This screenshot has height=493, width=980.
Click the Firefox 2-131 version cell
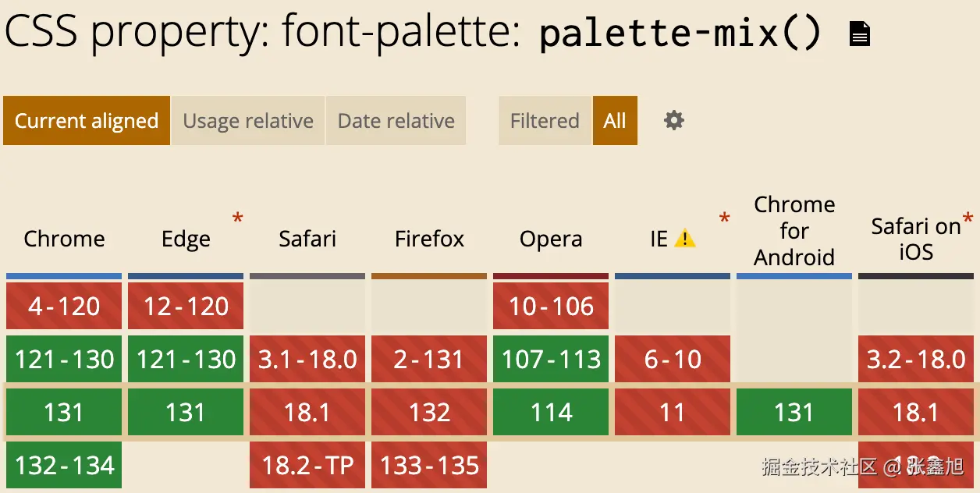pos(429,359)
